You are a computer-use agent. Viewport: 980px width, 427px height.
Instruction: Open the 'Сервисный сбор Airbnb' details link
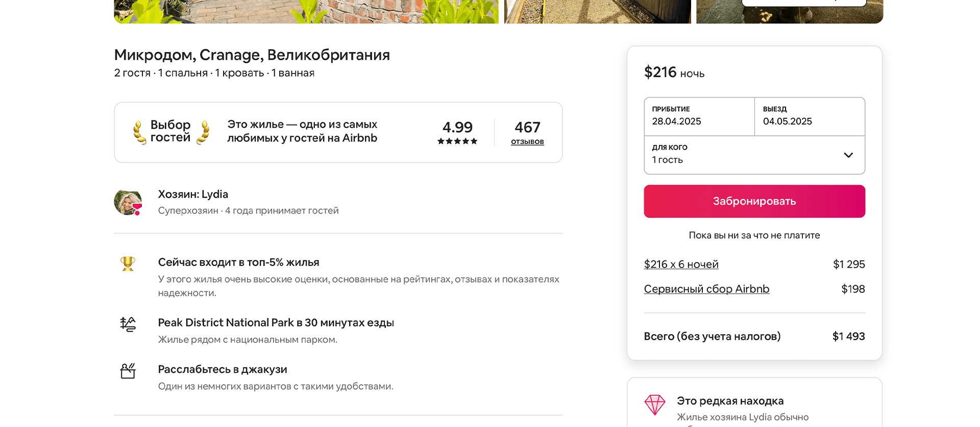pos(706,289)
